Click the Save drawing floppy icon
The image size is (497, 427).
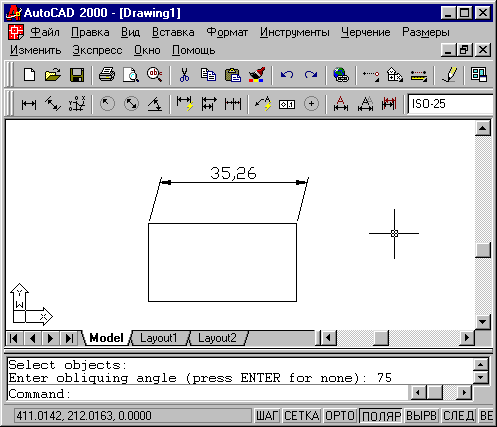coord(77,75)
